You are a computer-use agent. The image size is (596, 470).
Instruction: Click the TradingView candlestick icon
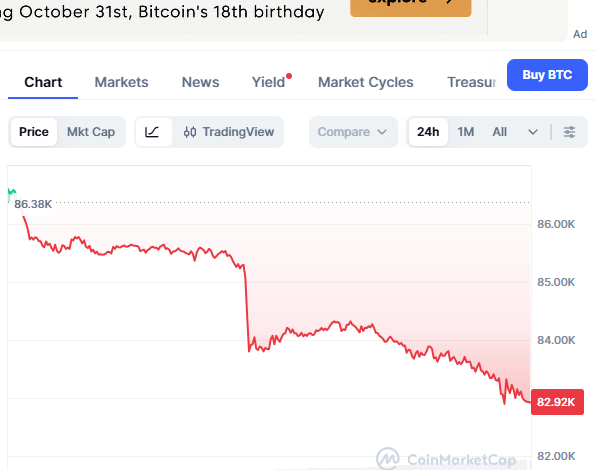[190, 132]
